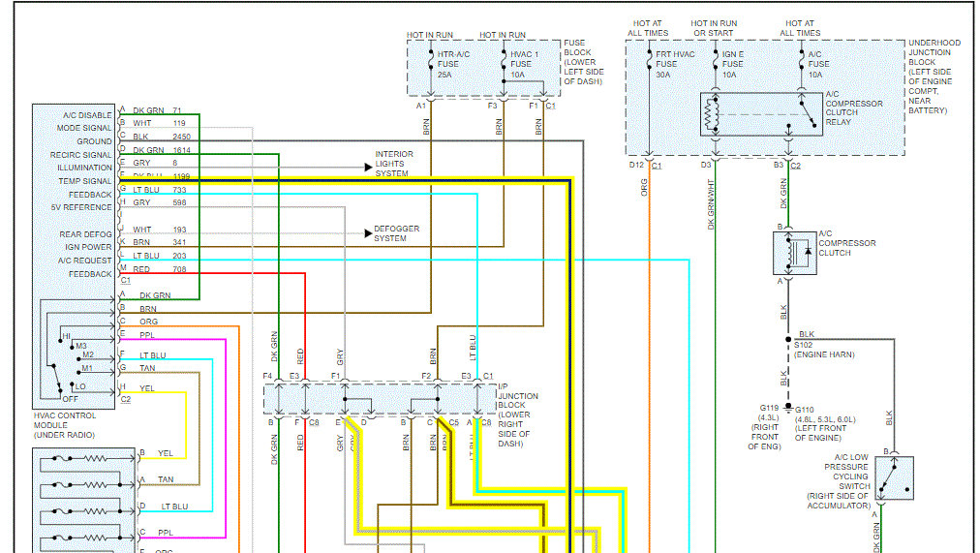Click the HTR-A/C fuse symbol
The image size is (980, 553).
click(431, 61)
